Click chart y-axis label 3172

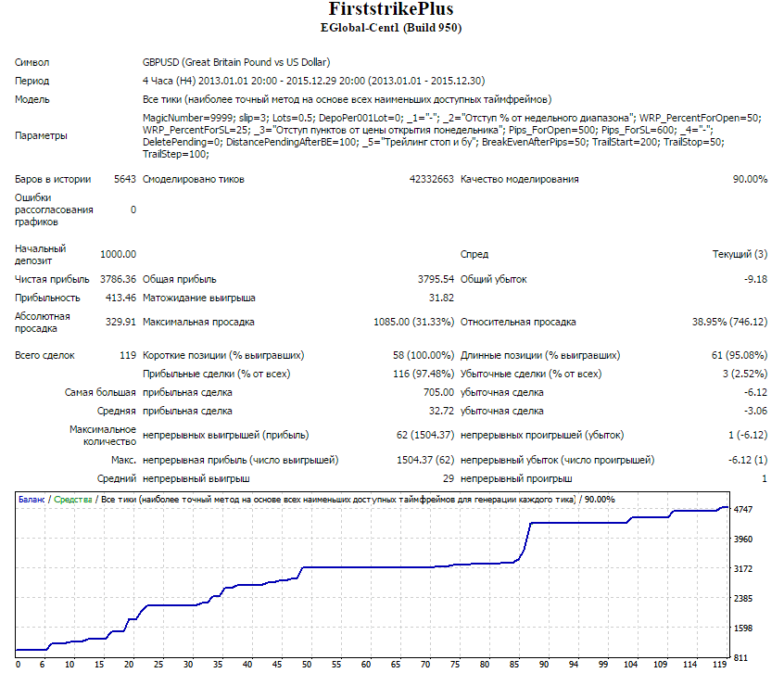coord(743,568)
